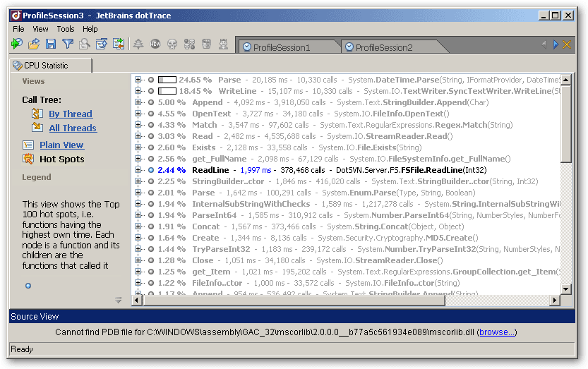
Task: Expand the StreamReader.Close 1.28 % node
Action: tap(138, 260)
